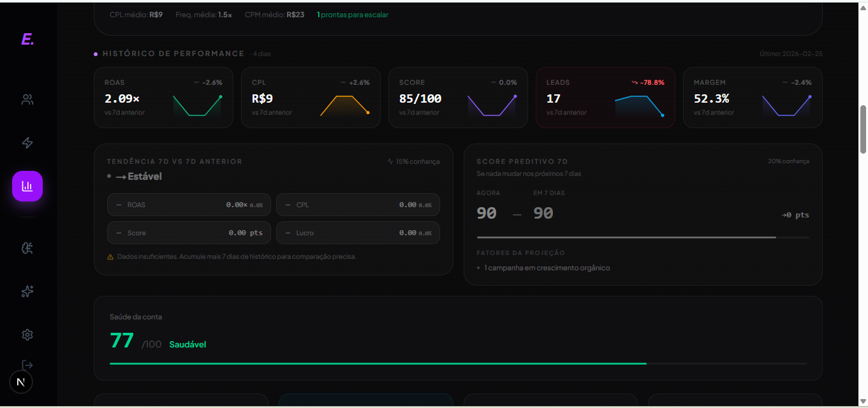Viewport: 868px width, 408px height.
Task: Toggle the LEADS metric card highlight
Action: tap(605, 98)
